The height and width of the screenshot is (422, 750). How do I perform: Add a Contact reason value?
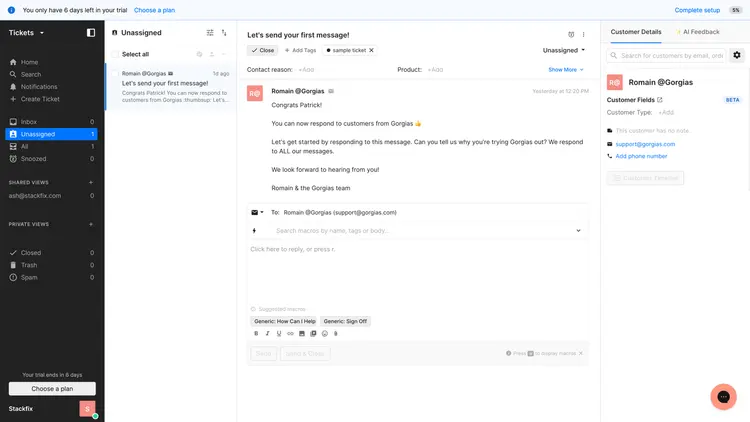[x=306, y=70]
